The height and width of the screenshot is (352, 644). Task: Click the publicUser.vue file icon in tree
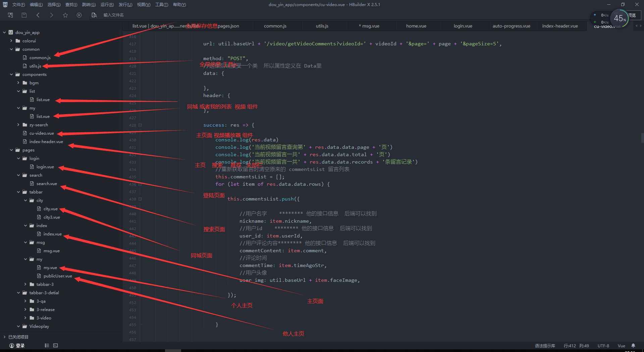point(39,276)
